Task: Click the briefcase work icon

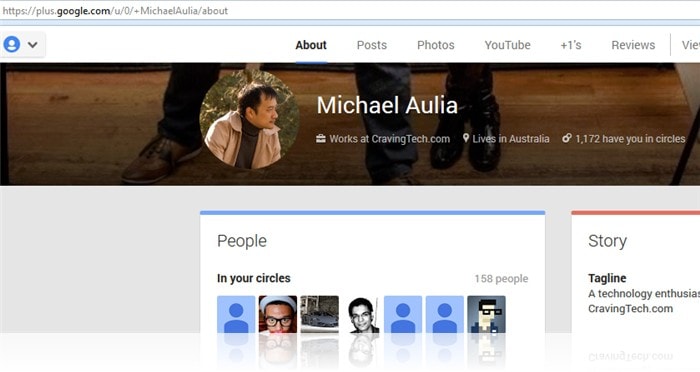Action: point(321,138)
